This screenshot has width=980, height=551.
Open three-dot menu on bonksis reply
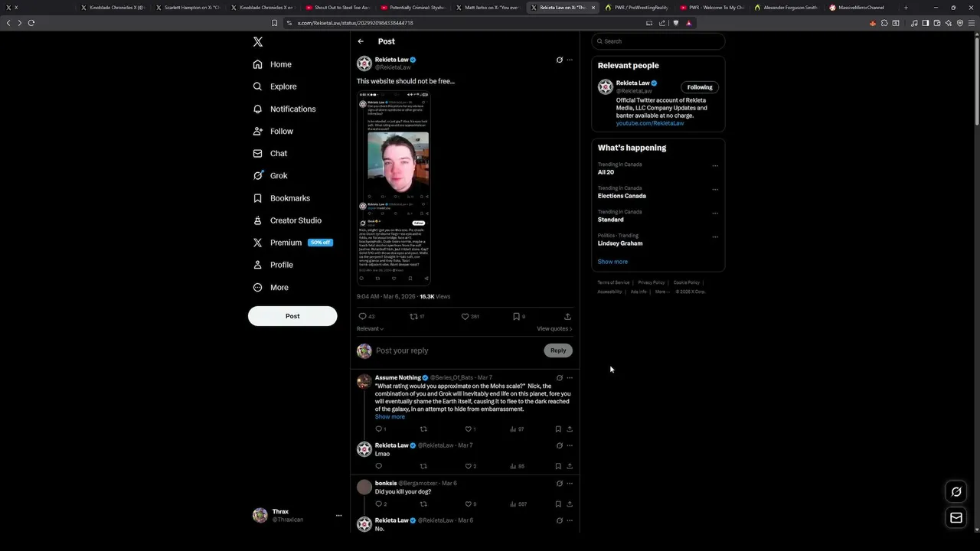click(570, 484)
